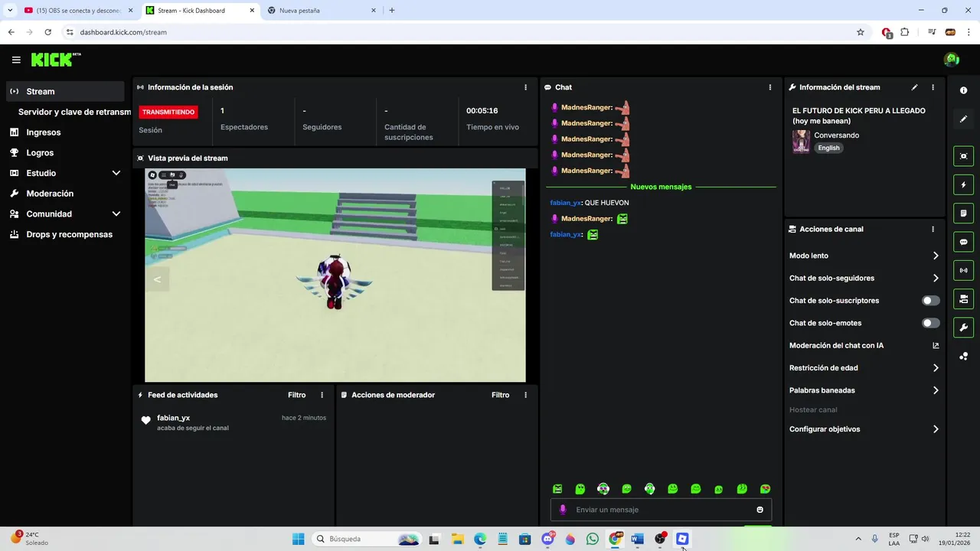Open Modo lento options arrow
The width and height of the screenshot is (980, 551).
(x=936, y=256)
